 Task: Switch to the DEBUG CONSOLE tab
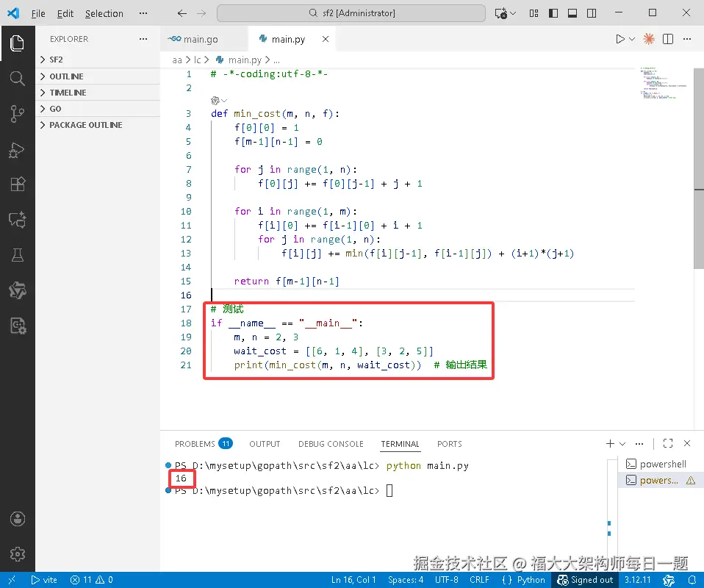pos(331,444)
